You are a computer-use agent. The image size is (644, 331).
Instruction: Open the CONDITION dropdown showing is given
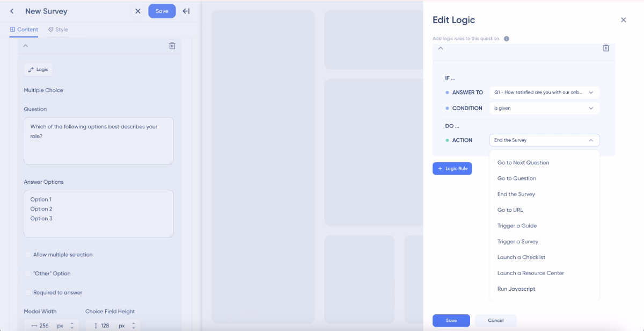(x=544, y=108)
